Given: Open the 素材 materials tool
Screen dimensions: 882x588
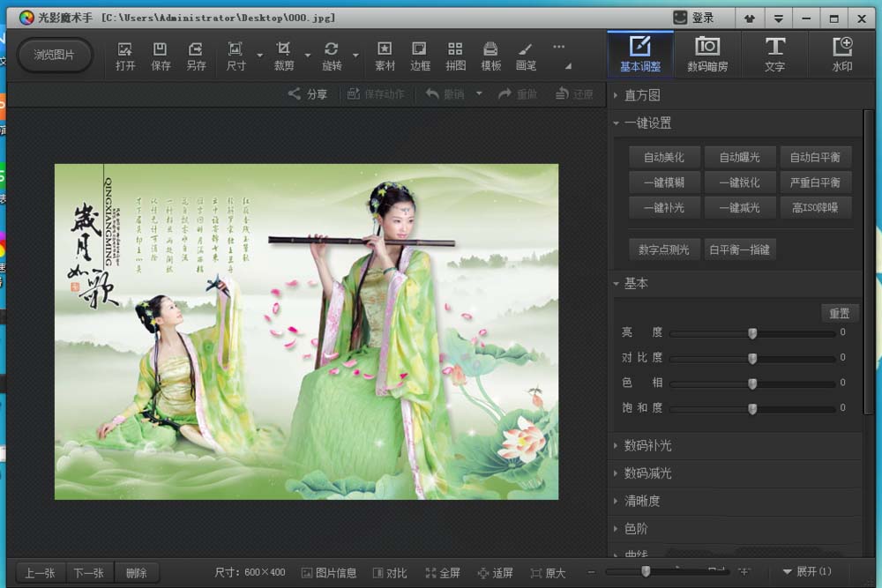Looking at the screenshot, I should [x=385, y=56].
